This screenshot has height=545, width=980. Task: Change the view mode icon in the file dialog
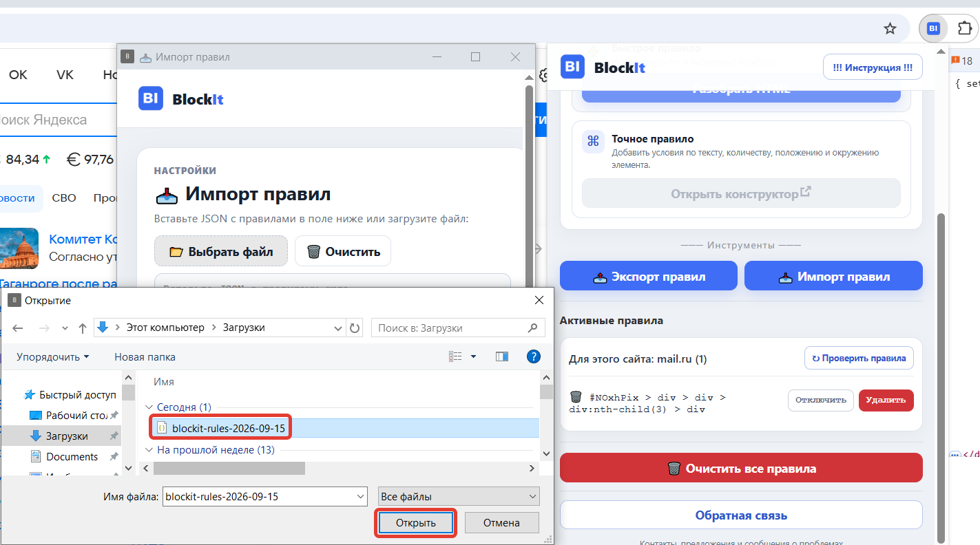[455, 356]
